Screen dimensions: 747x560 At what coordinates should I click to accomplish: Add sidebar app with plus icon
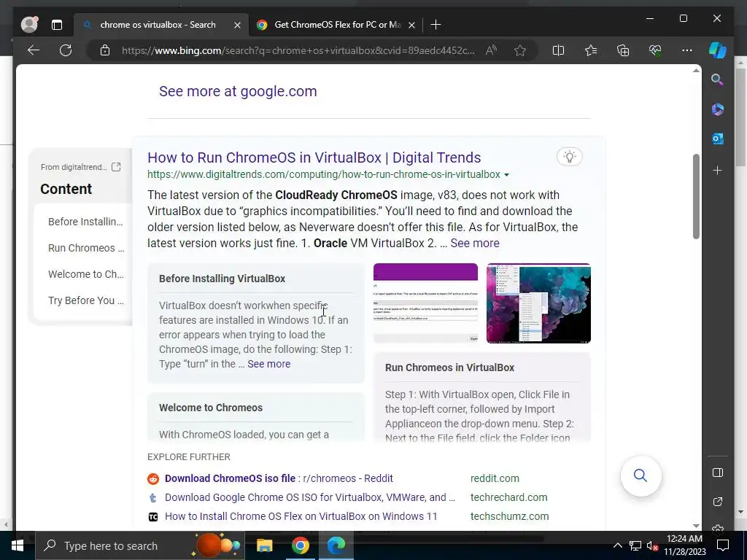pos(718,170)
